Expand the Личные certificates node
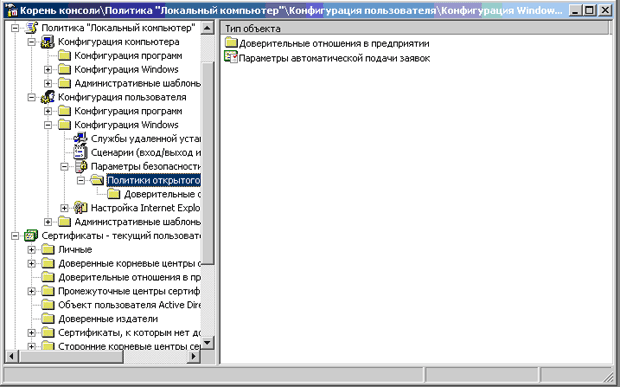 point(32,250)
